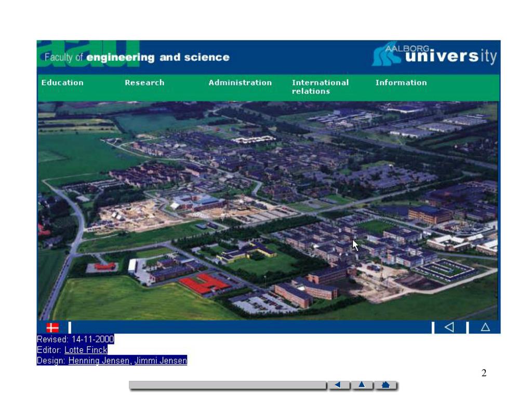Click the Revised: 14-11-2000 text
Viewport: 532px width, 399px height.
pyautogui.click(x=75, y=339)
